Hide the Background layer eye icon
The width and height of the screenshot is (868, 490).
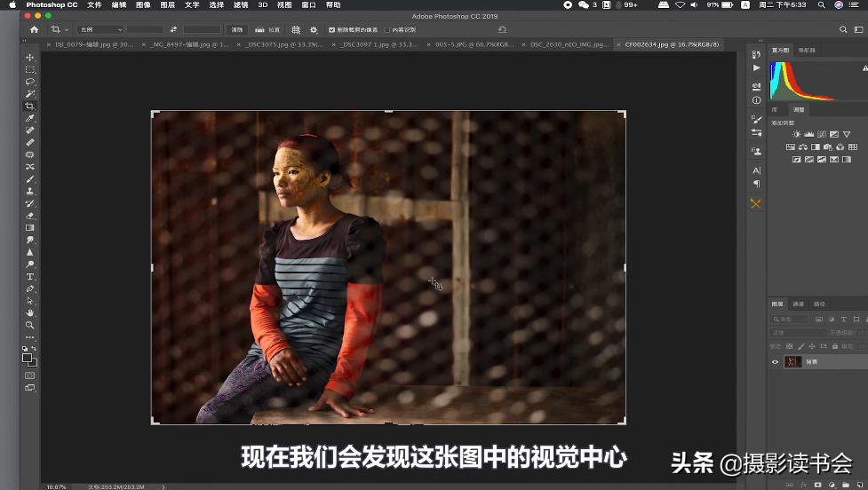pyautogui.click(x=775, y=362)
